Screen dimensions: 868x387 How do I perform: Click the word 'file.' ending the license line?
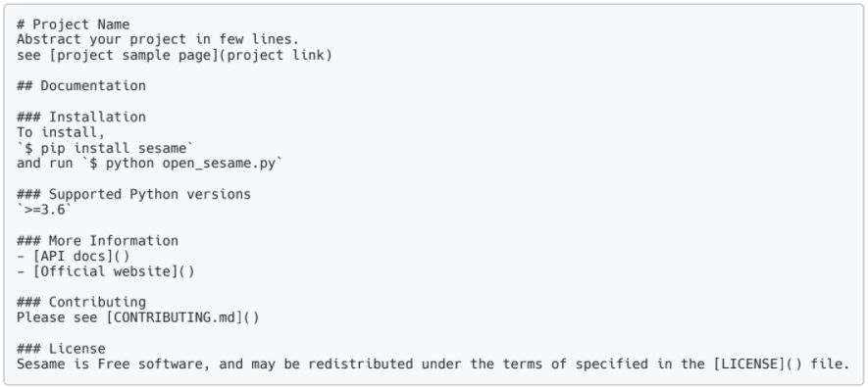829,363
